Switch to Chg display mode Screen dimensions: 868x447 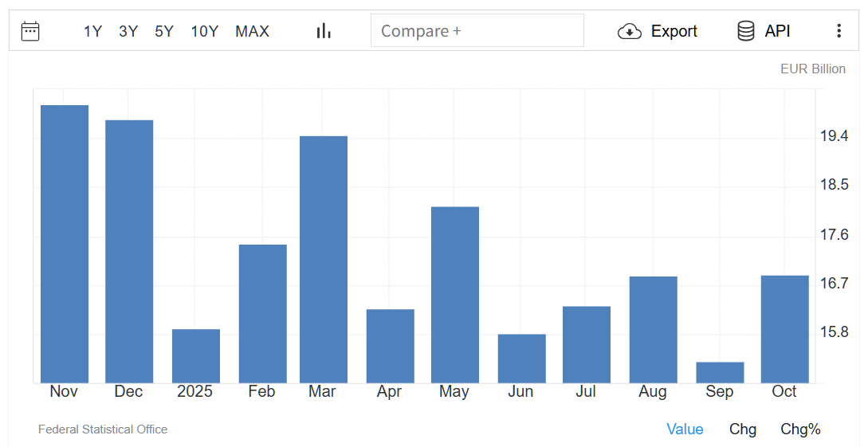(743, 429)
